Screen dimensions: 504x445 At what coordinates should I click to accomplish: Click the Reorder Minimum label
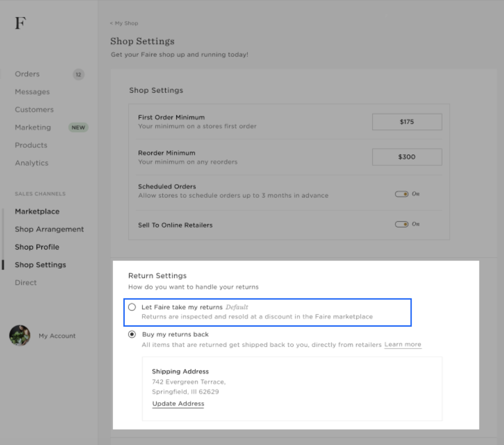(166, 153)
